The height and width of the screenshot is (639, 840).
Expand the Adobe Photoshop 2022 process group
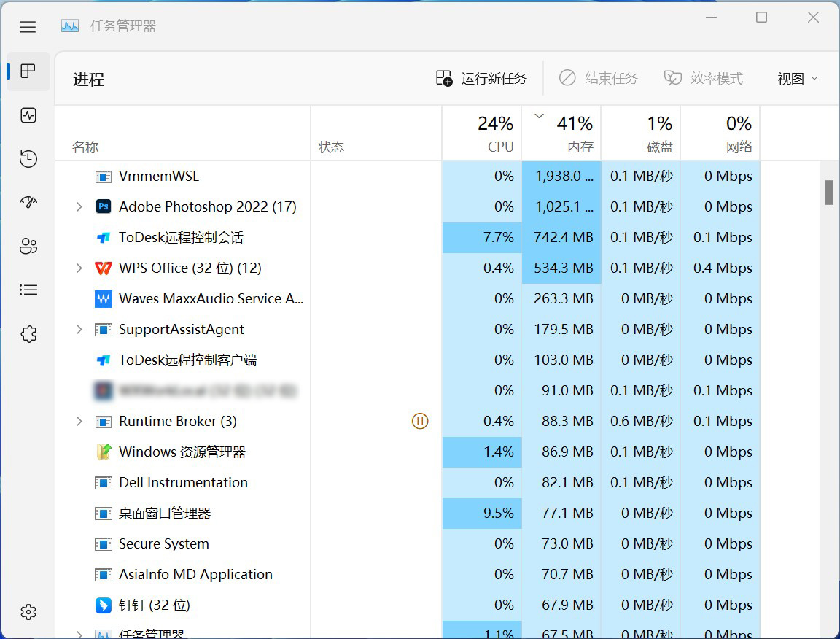point(79,206)
